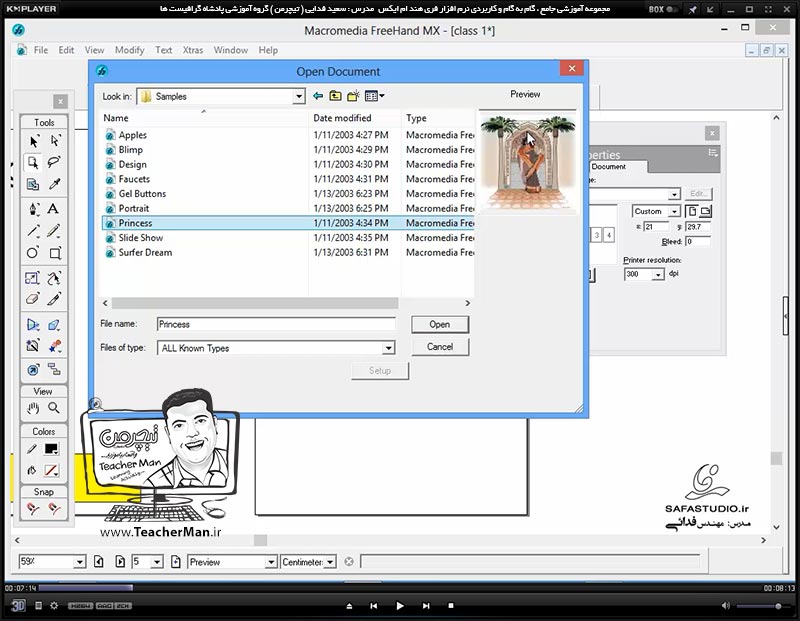Open the fill color none swatch
This screenshot has width=800, height=621.
click(52, 470)
